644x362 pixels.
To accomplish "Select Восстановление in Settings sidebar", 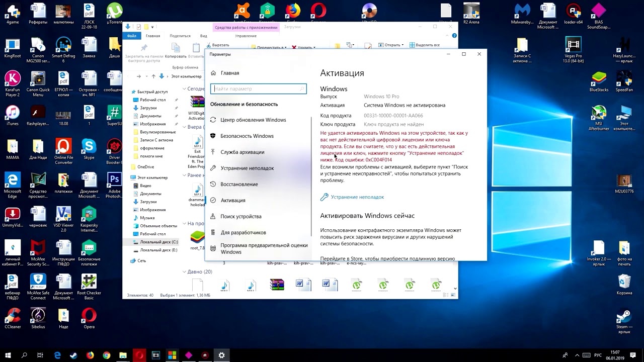I will 234,184.
